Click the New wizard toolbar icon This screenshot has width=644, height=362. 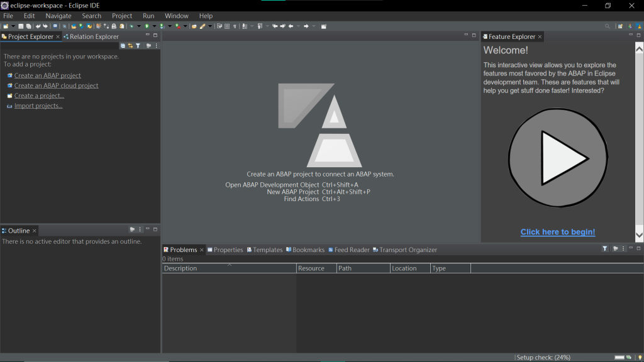[x=6, y=26]
